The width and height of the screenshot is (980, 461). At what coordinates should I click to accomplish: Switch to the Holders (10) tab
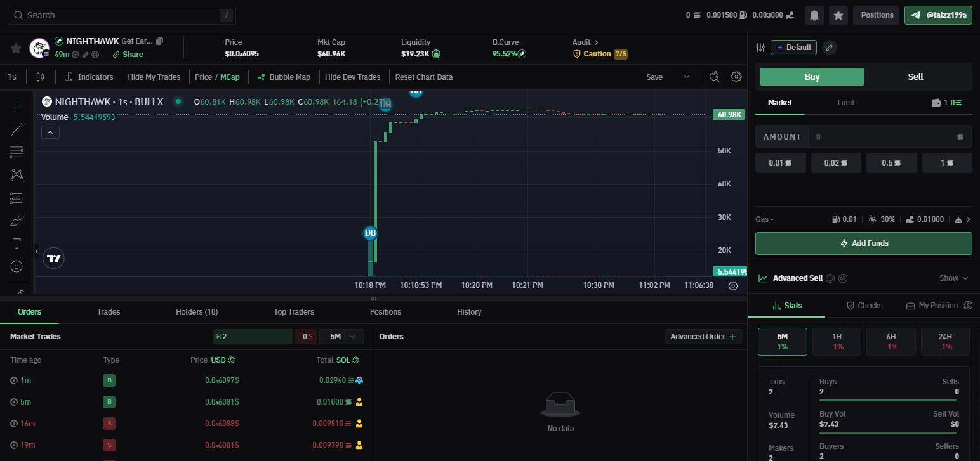(x=197, y=311)
